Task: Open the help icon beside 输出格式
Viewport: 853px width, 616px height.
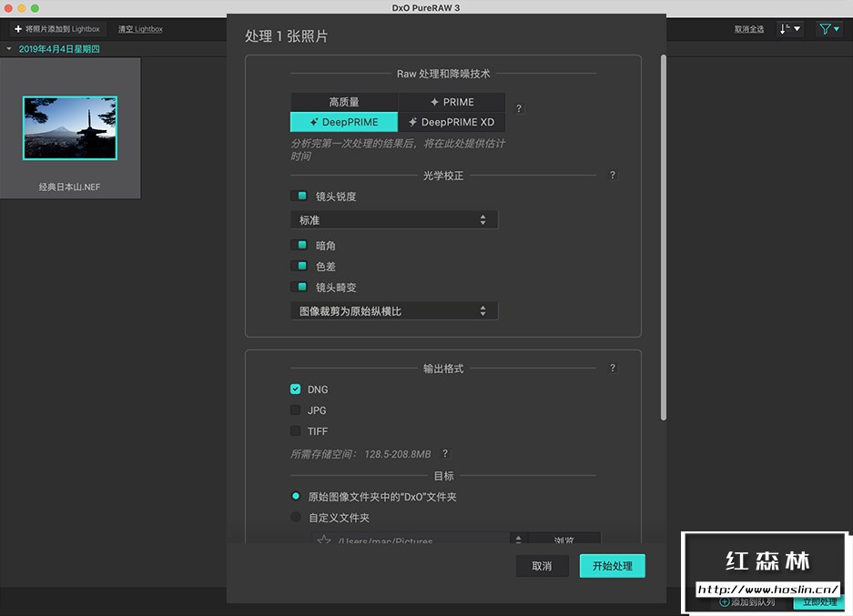Action: (612, 368)
